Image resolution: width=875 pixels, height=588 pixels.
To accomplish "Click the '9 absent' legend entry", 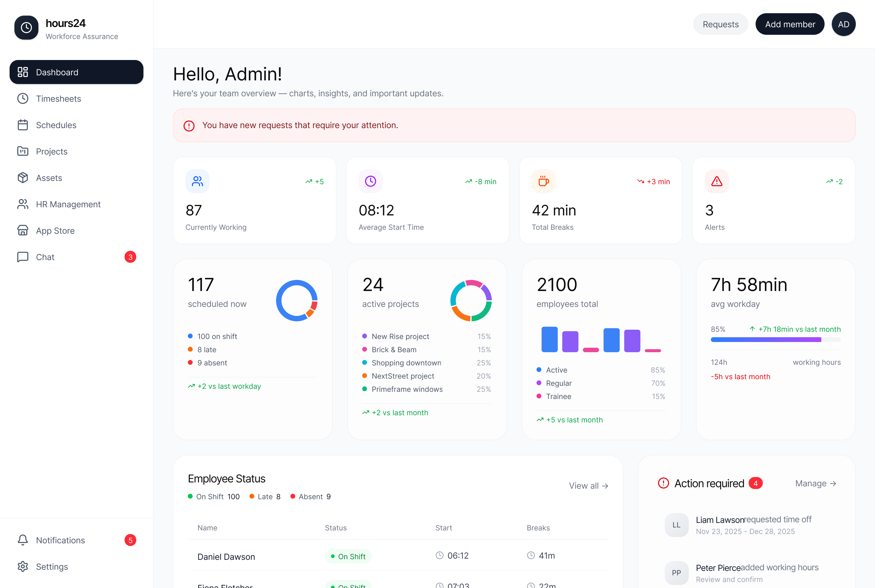I will [x=207, y=363].
